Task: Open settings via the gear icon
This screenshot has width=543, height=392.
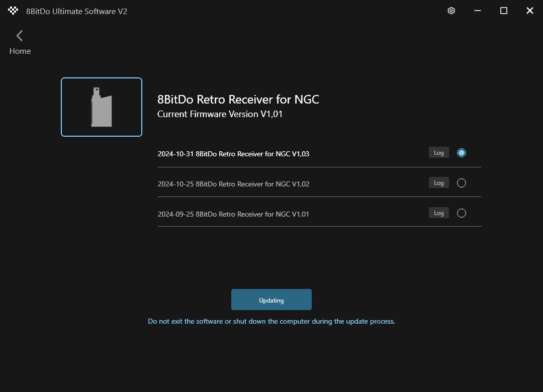Action: click(451, 11)
